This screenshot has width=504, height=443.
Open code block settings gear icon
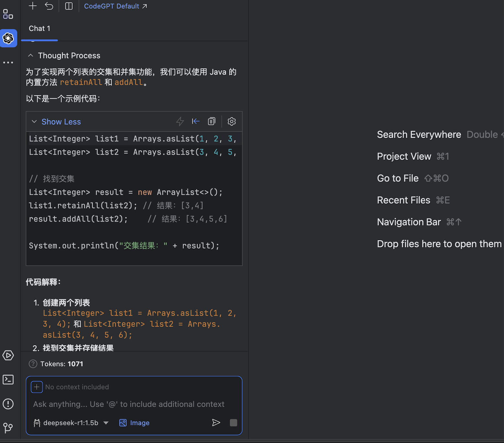[x=232, y=121]
